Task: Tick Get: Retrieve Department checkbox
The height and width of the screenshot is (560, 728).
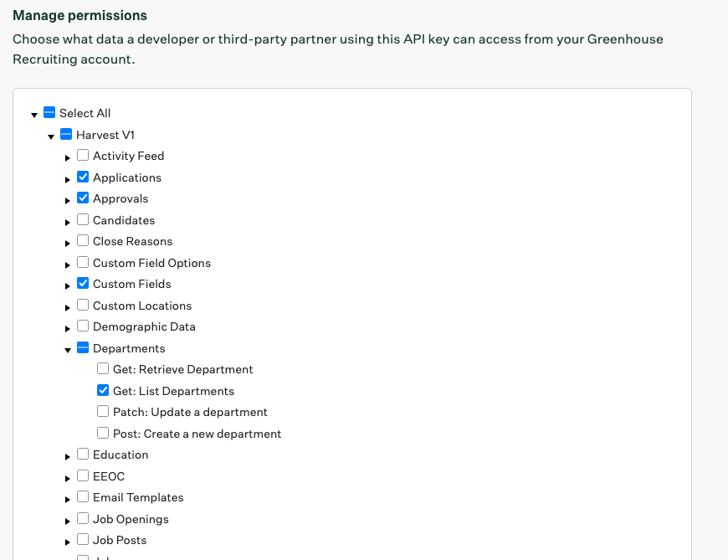Action: tap(103, 369)
